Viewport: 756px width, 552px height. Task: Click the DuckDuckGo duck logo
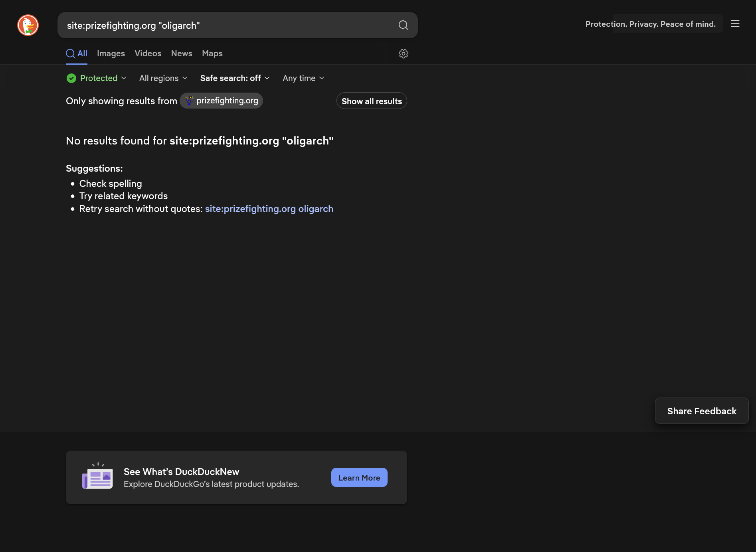pyautogui.click(x=28, y=25)
